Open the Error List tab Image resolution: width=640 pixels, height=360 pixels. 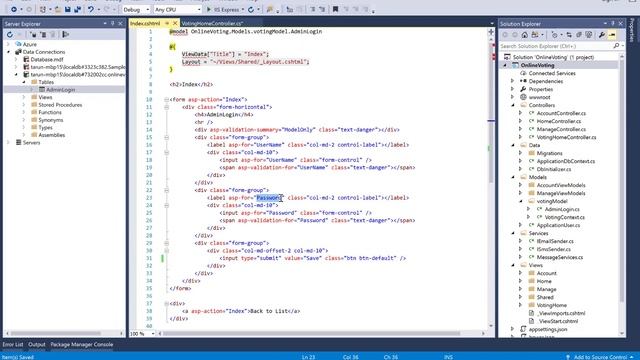click(x=13, y=344)
